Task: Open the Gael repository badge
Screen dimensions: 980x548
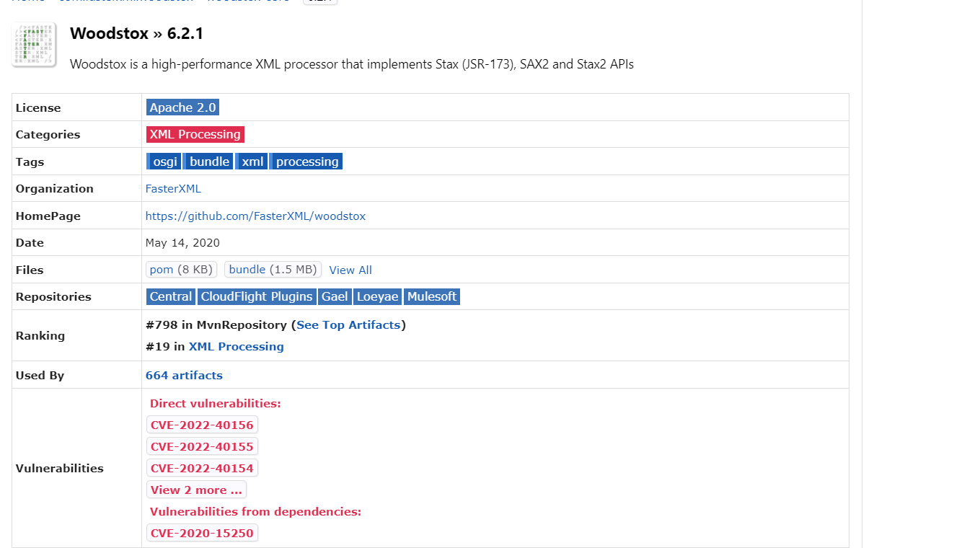Action: 335,296
